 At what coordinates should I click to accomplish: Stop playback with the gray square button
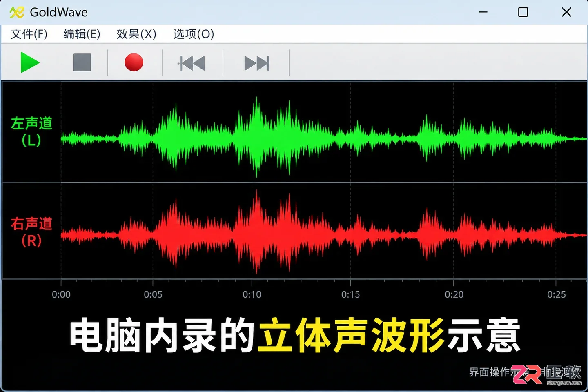[x=82, y=62]
